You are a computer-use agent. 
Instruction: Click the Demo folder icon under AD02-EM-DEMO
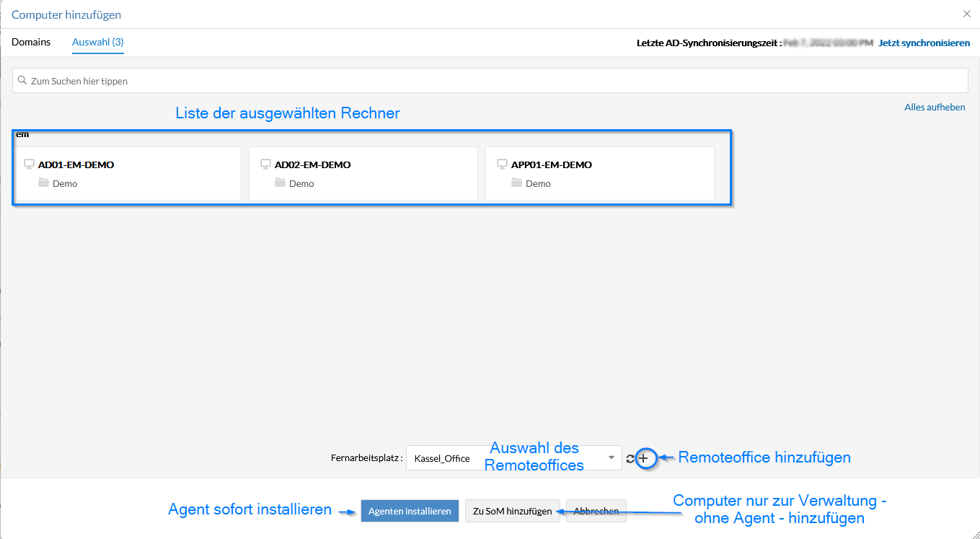tap(281, 183)
